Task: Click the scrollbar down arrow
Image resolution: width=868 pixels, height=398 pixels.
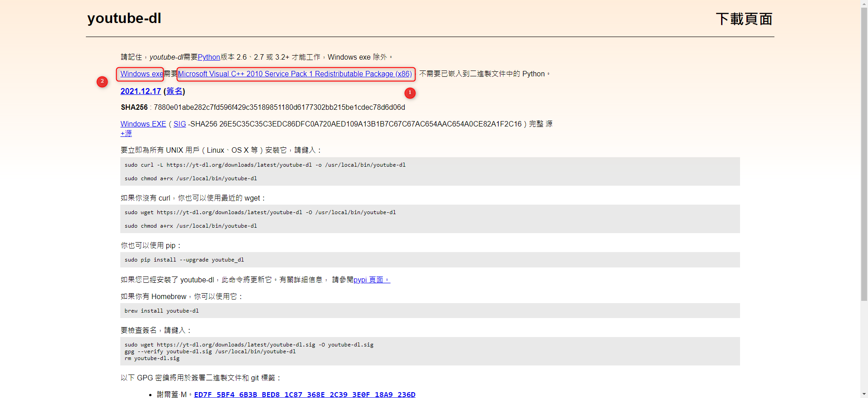Action: point(864,394)
